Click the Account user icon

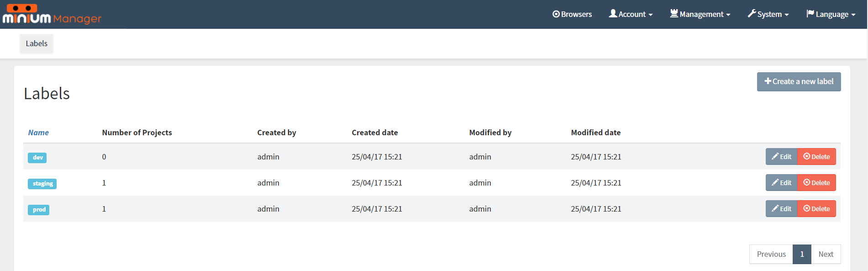[x=613, y=14]
